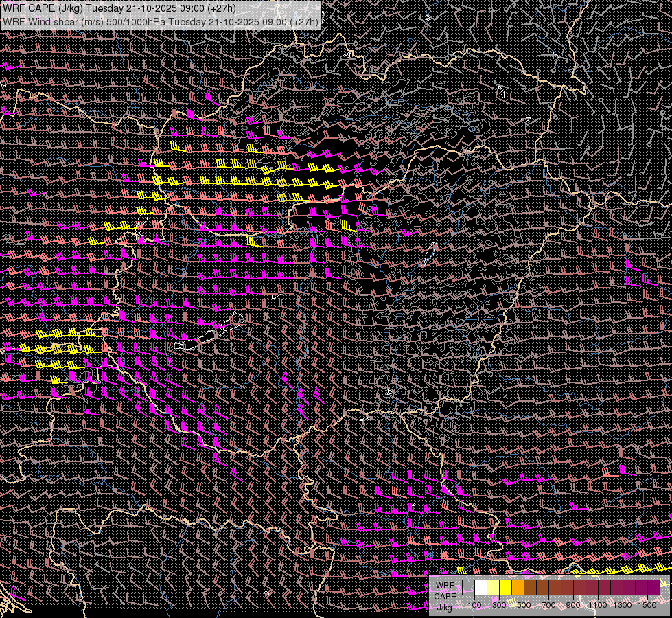
Task: Select the 900 legend scale label
Action: tap(573, 605)
